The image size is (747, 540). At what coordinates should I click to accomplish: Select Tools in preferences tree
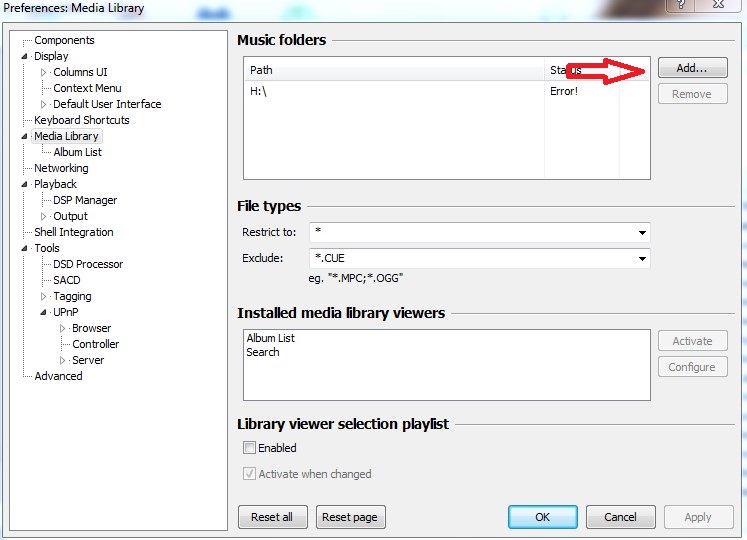47,248
